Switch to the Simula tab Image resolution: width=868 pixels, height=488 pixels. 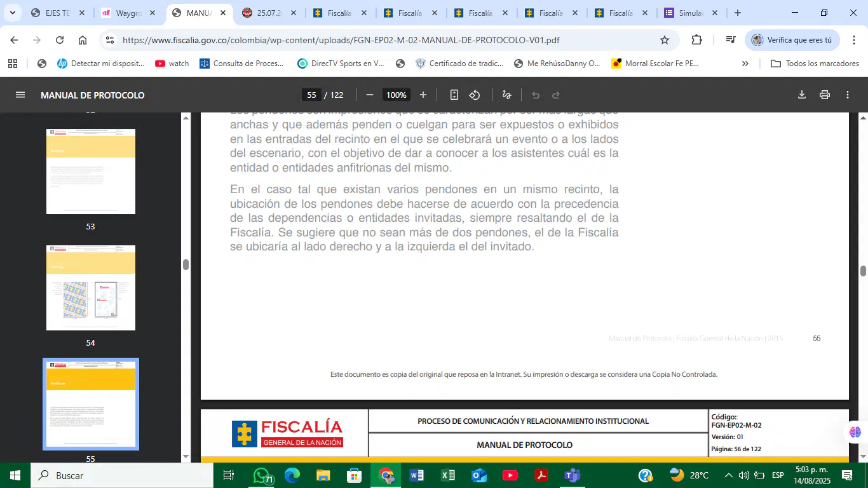pos(691,13)
